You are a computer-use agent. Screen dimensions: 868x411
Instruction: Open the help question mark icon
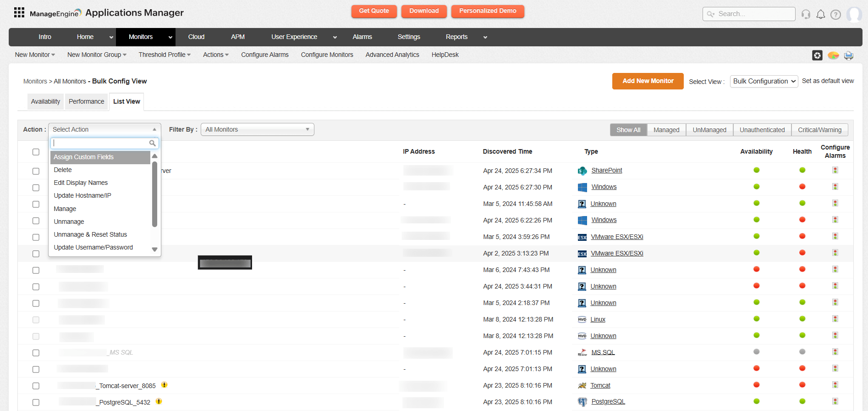click(x=836, y=15)
